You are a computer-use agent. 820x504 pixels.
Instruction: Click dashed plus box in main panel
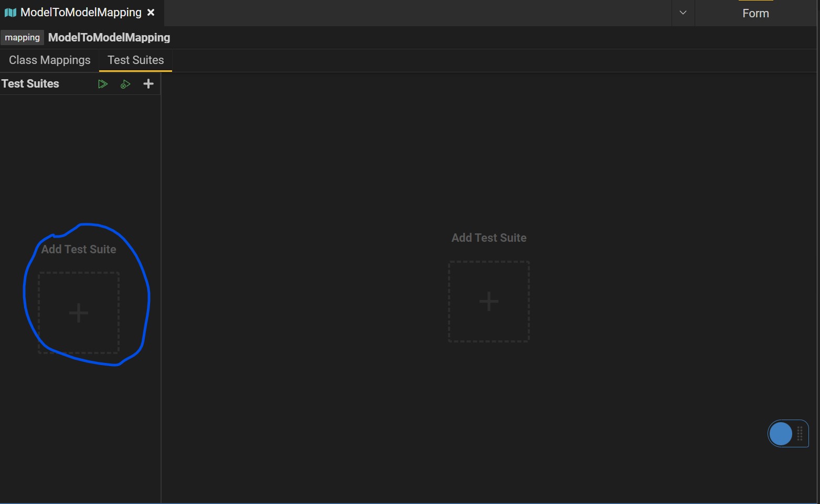click(x=489, y=301)
